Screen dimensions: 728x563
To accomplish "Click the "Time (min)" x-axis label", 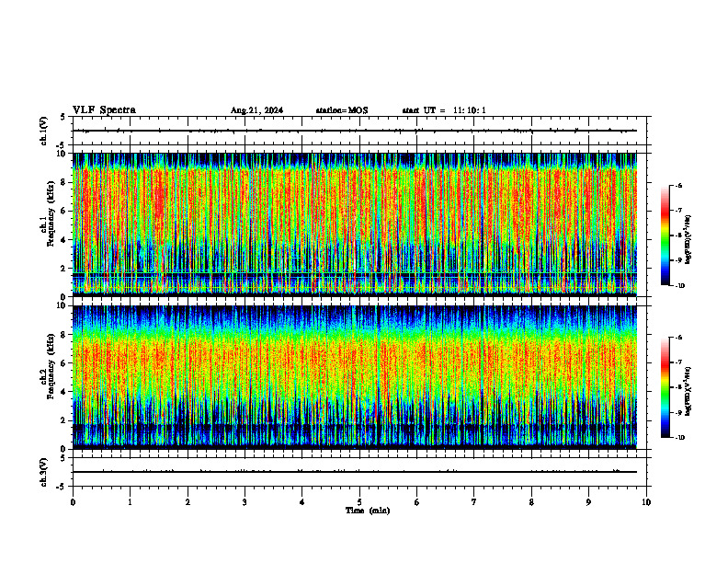I will click(368, 511).
